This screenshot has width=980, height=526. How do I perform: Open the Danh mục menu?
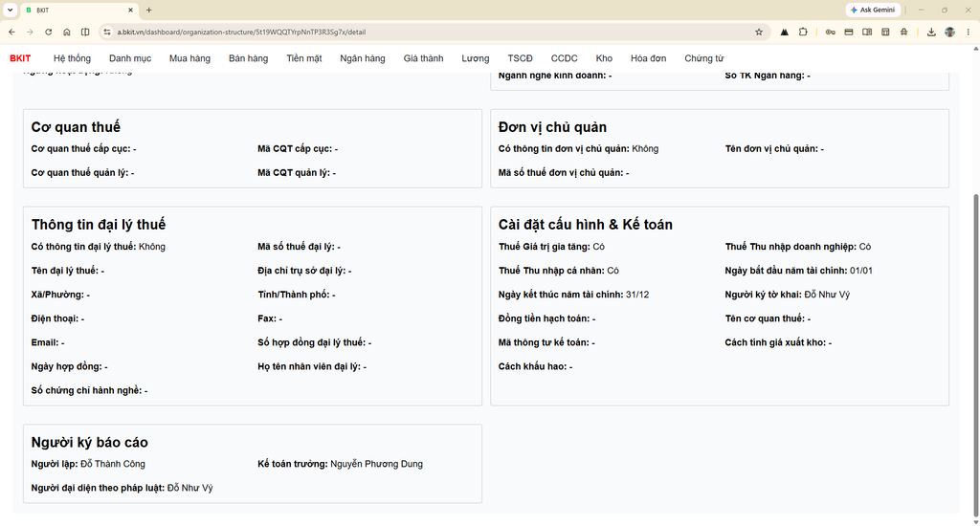[130, 58]
